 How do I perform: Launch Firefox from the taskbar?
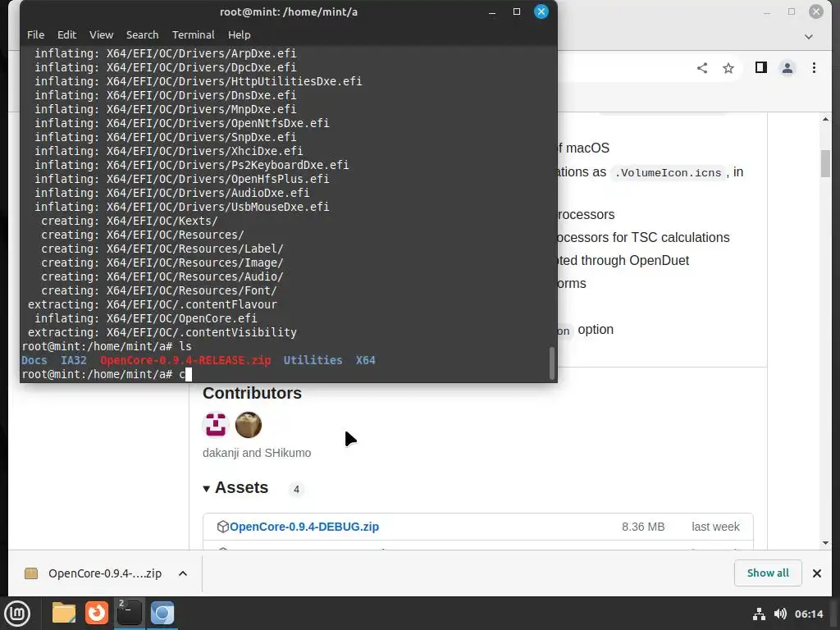pos(97,613)
